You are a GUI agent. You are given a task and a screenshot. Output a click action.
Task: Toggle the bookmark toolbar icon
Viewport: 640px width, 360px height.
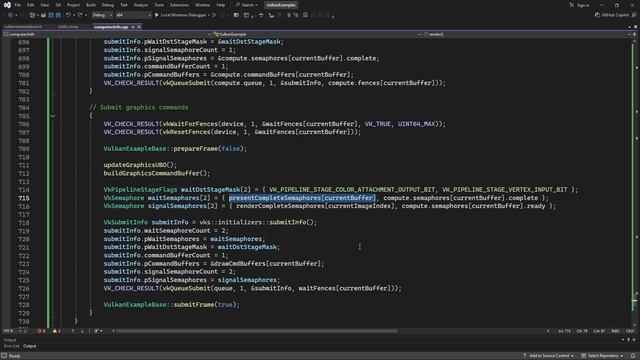coord(305,15)
